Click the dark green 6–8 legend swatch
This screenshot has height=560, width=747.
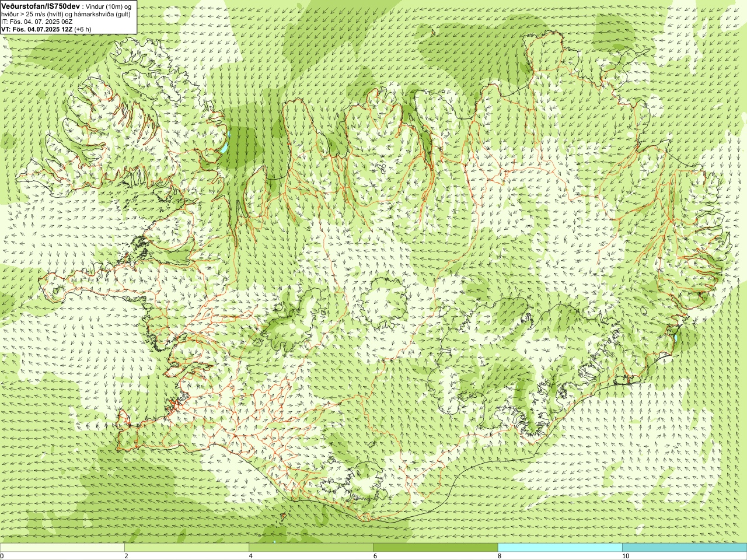[435, 548]
